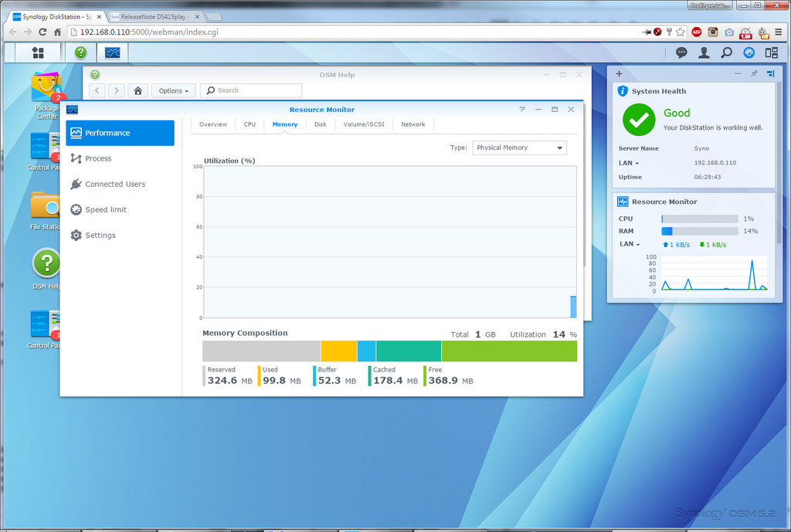Click the Cached 178.4 MB value
The image size is (791, 532).
tap(395, 381)
